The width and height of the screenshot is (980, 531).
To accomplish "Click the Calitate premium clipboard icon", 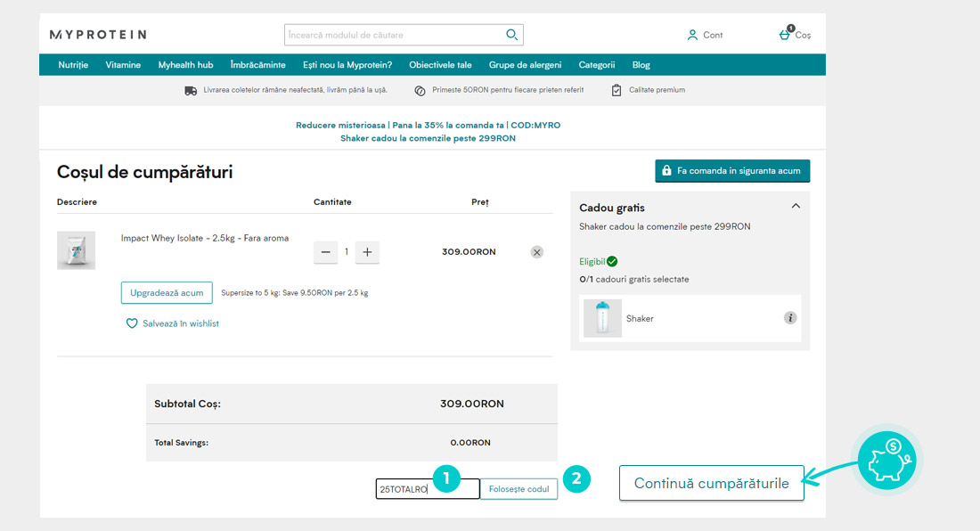I will 617,91.
